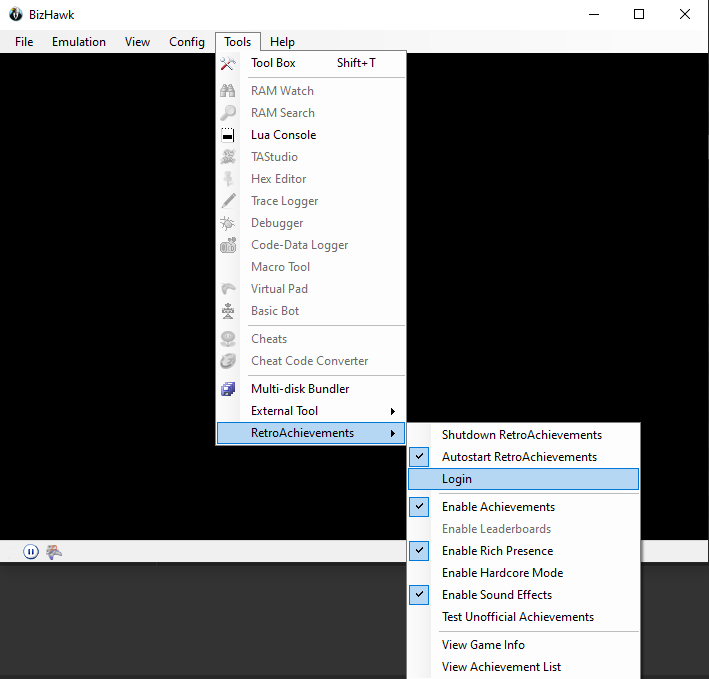Click the BizHawk title bar app icon
Viewport: 709px width, 679px height.
[16, 14]
